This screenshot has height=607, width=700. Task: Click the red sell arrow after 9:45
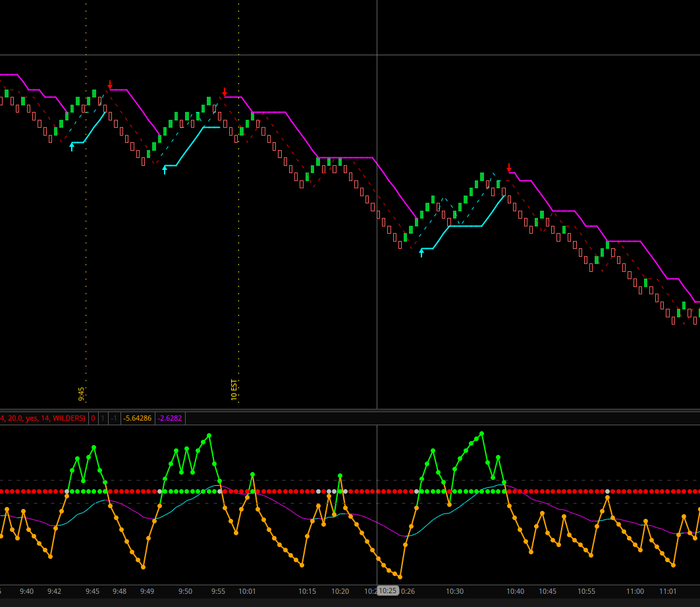click(x=110, y=85)
